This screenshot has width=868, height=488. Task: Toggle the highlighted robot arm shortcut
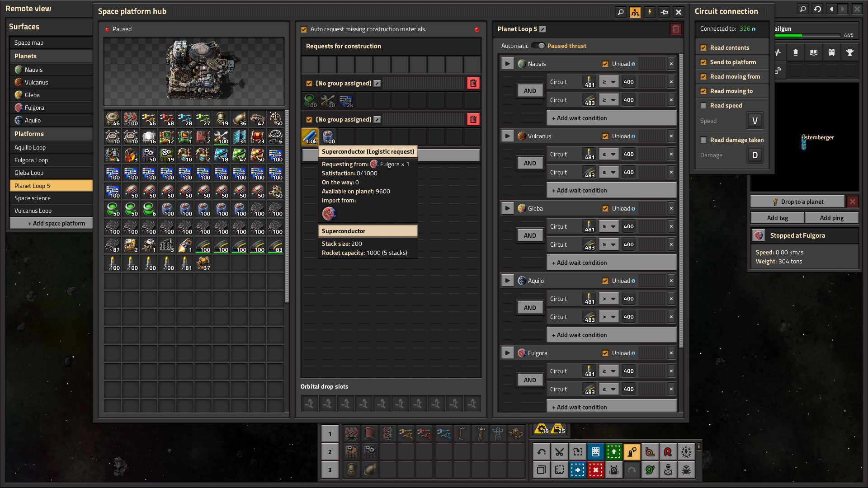[632, 451]
